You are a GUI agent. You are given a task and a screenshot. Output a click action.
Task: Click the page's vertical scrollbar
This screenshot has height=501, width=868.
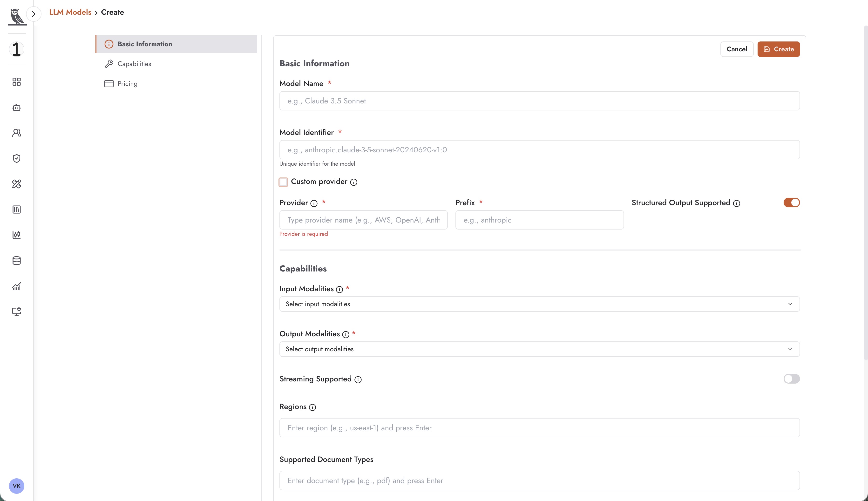(866, 193)
